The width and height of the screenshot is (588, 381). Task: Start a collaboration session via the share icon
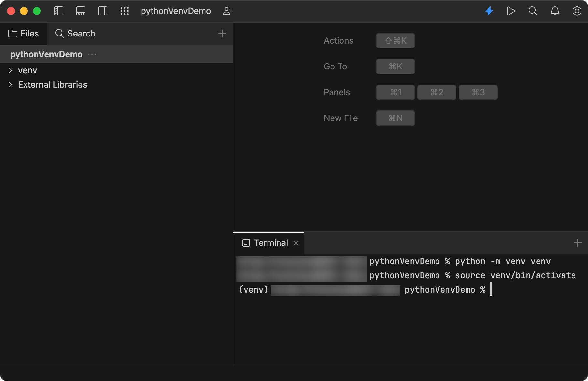[227, 11]
